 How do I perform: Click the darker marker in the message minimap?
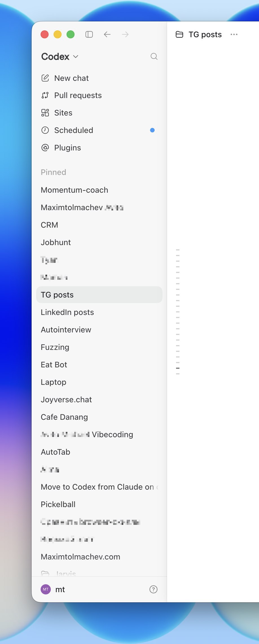178,368
